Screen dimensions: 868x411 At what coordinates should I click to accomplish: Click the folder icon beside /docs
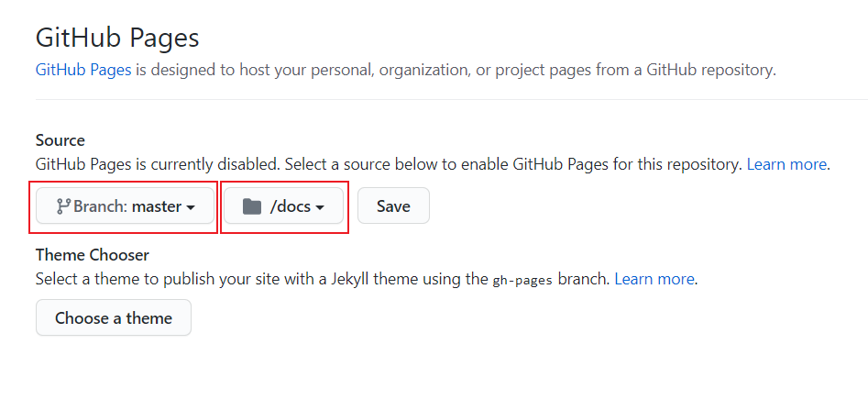pos(252,206)
